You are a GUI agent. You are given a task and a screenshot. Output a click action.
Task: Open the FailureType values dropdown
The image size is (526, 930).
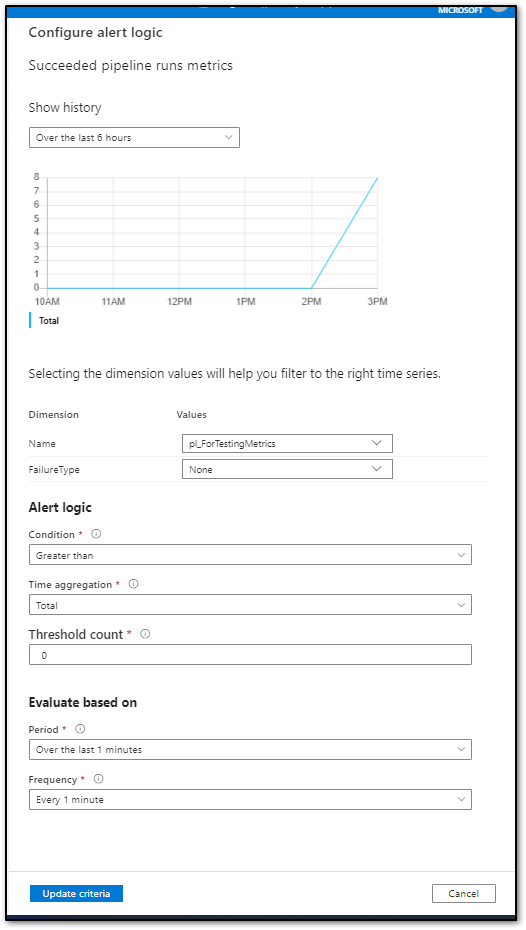tap(287, 469)
